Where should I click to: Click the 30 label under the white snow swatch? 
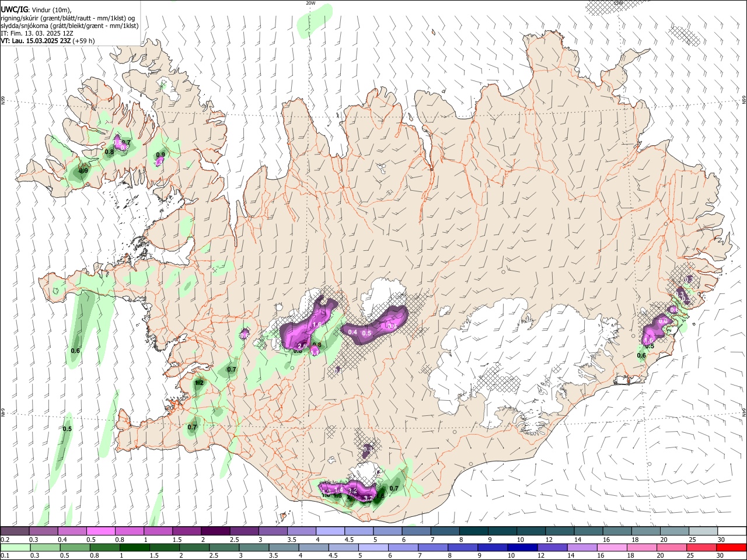point(721,540)
